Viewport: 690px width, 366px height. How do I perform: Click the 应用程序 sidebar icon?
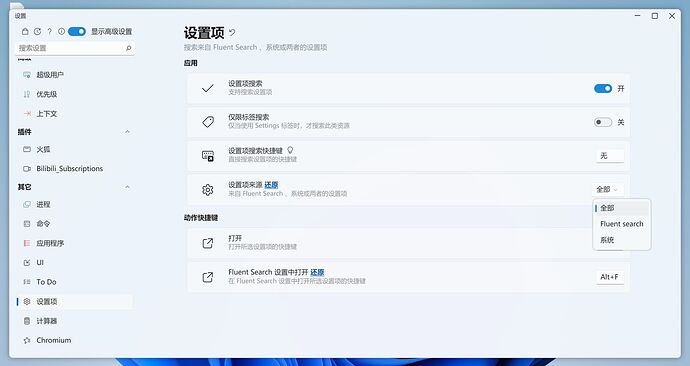27,243
